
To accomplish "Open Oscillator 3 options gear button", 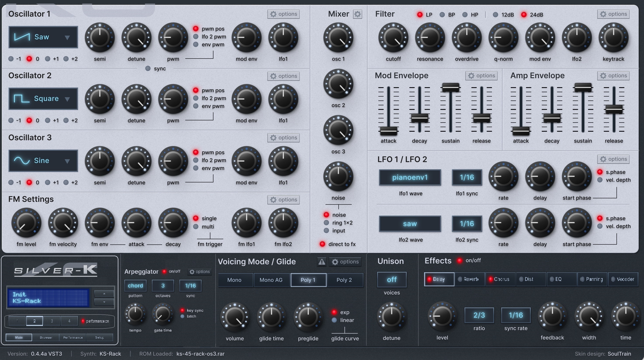I will click(284, 138).
